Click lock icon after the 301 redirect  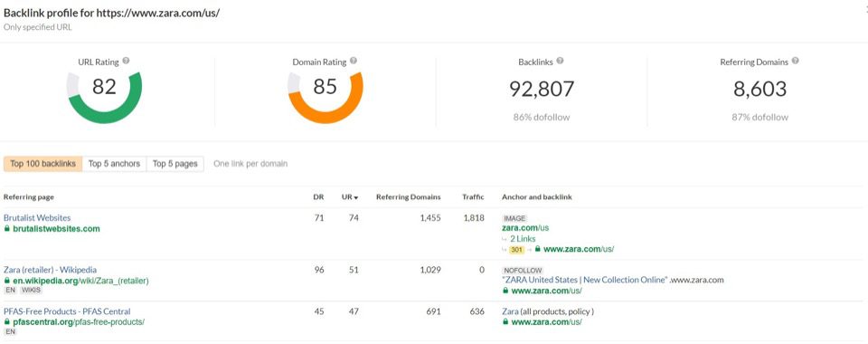point(538,249)
